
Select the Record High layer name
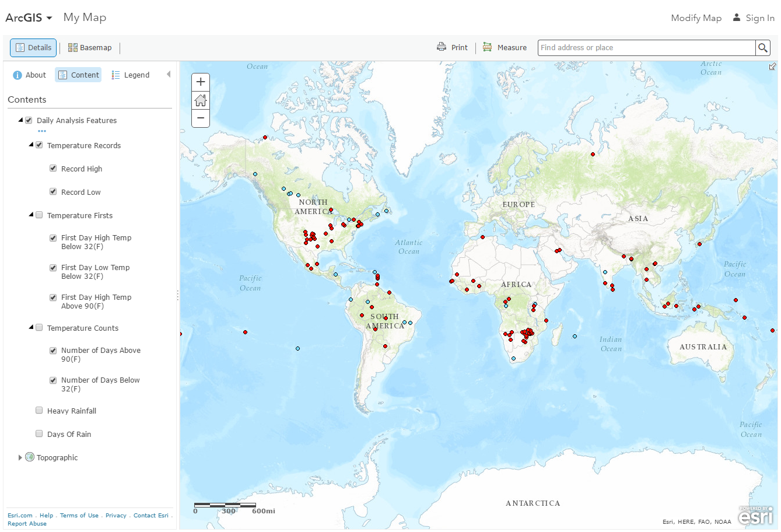click(82, 169)
